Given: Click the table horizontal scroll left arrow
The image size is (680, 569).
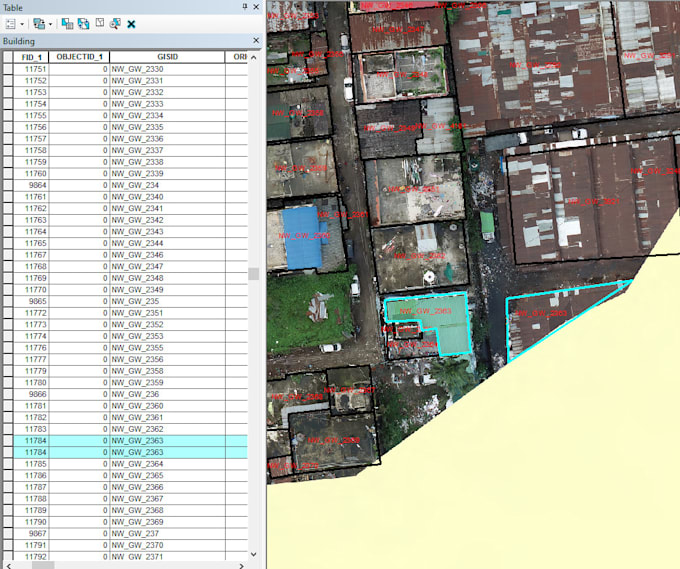Looking at the screenshot, I should tap(8, 565).
